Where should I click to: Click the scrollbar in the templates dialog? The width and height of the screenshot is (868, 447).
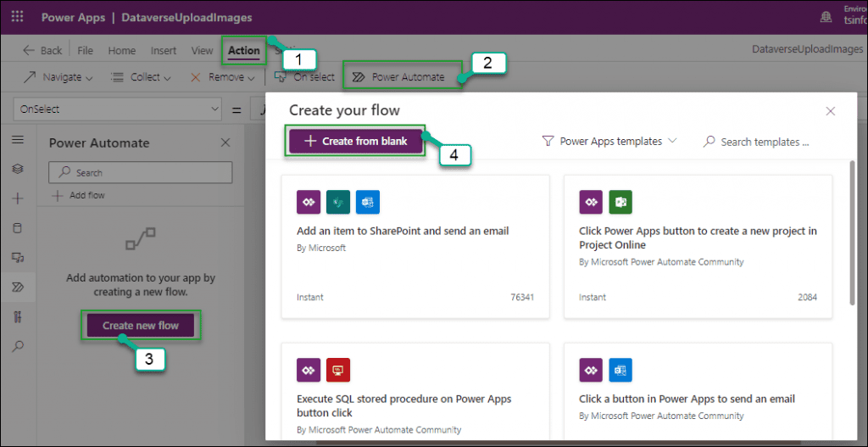point(853,232)
